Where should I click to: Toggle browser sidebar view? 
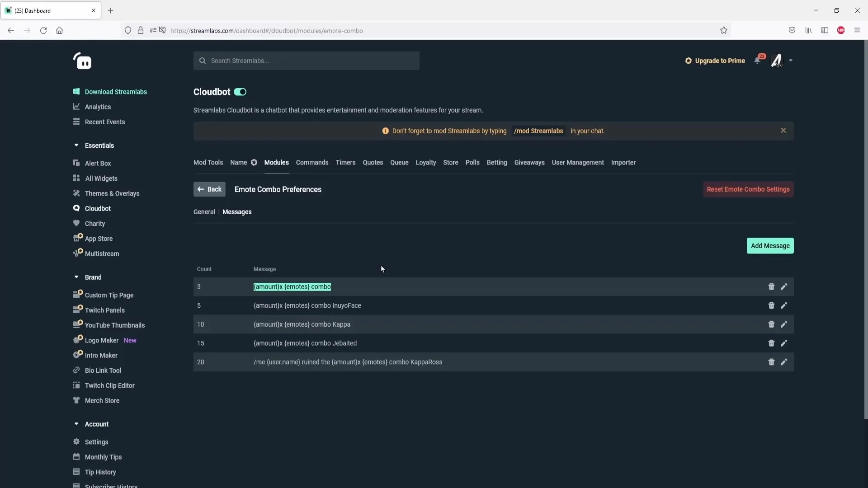[825, 30]
